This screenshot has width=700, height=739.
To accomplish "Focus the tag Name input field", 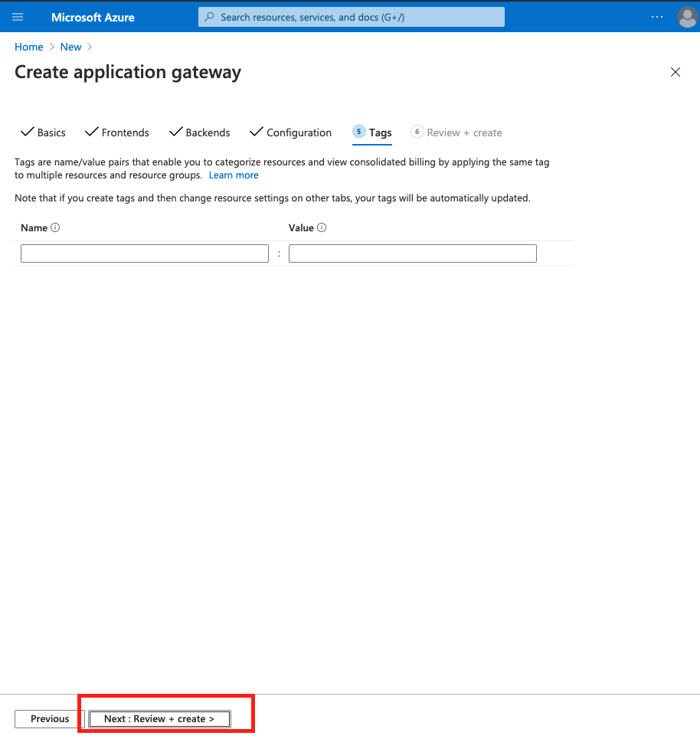I will pos(145,253).
